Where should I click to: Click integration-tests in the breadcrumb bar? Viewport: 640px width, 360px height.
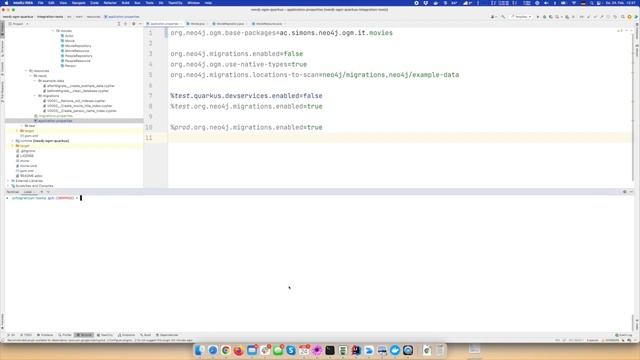(x=50, y=17)
